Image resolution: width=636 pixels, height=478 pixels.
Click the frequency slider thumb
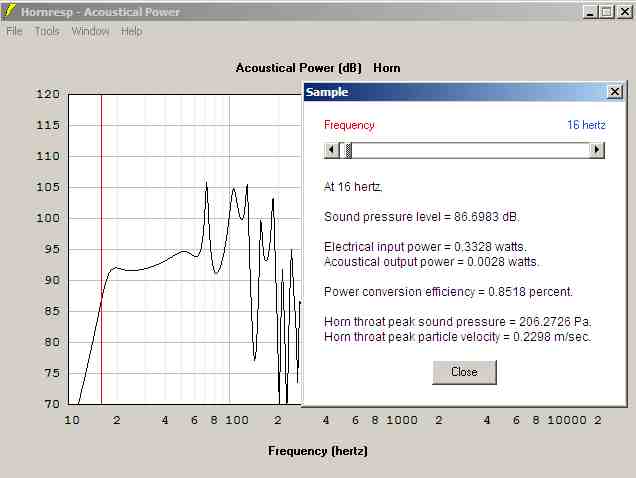348,150
